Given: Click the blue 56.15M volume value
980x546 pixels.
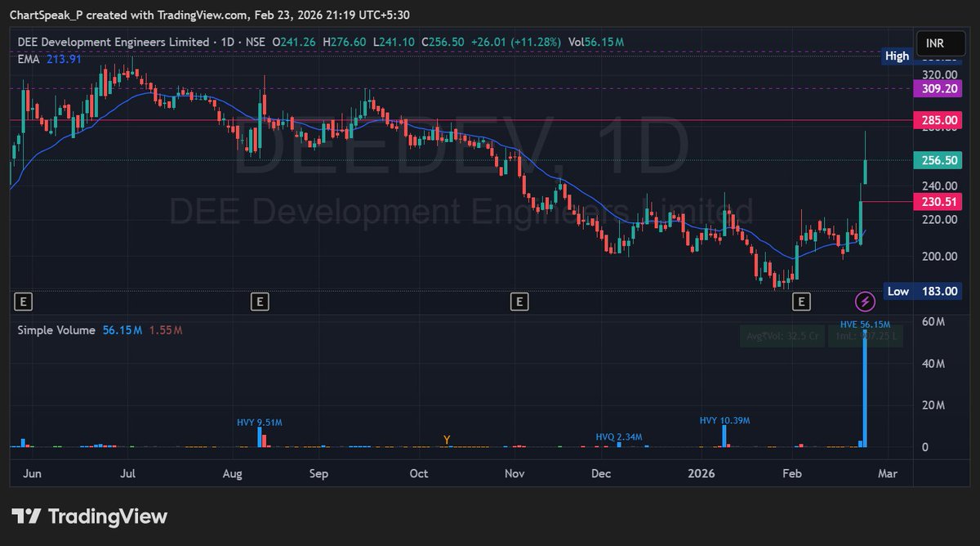Looking at the screenshot, I should tap(122, 330).
